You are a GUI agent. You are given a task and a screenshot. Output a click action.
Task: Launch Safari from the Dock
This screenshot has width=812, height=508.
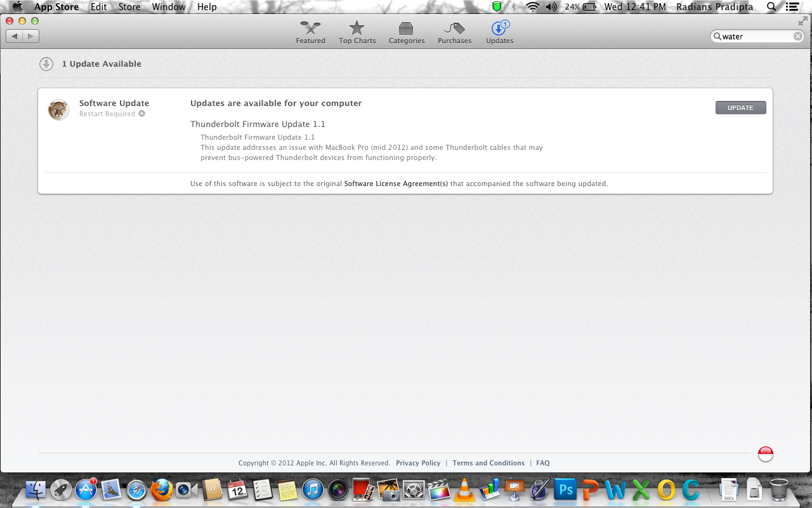pyautogui.click(x=136, y=490)
